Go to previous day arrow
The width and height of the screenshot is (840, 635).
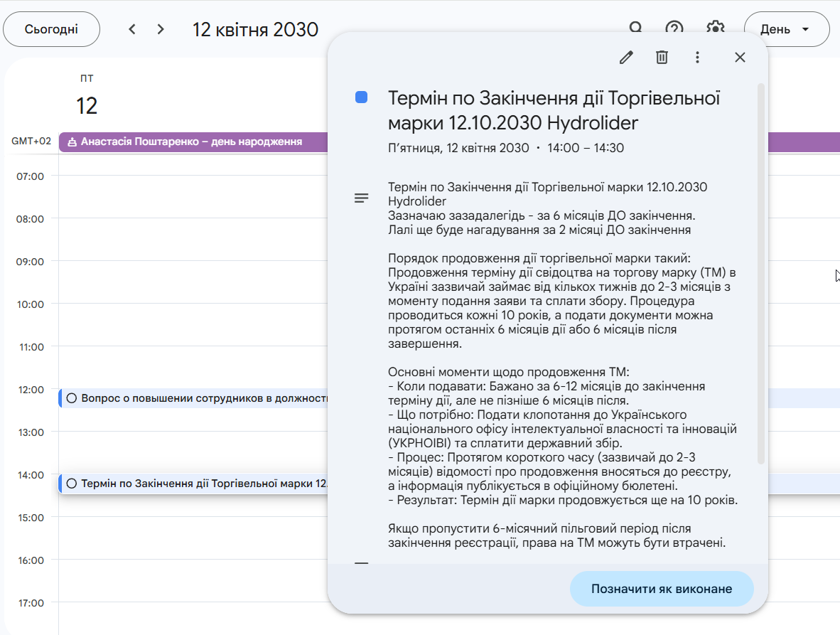(131, 29)
